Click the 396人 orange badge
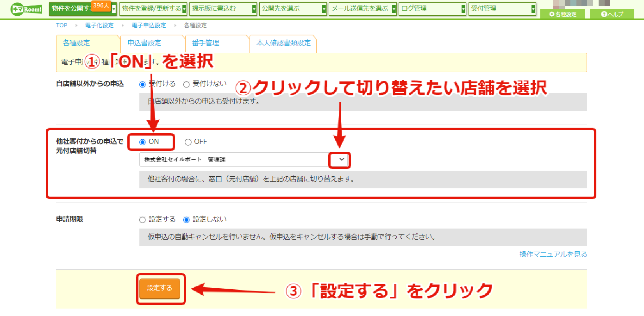Image resolution: width=644 pixels, height=316 pixels. pyautogui.click(x=100, y=5)
